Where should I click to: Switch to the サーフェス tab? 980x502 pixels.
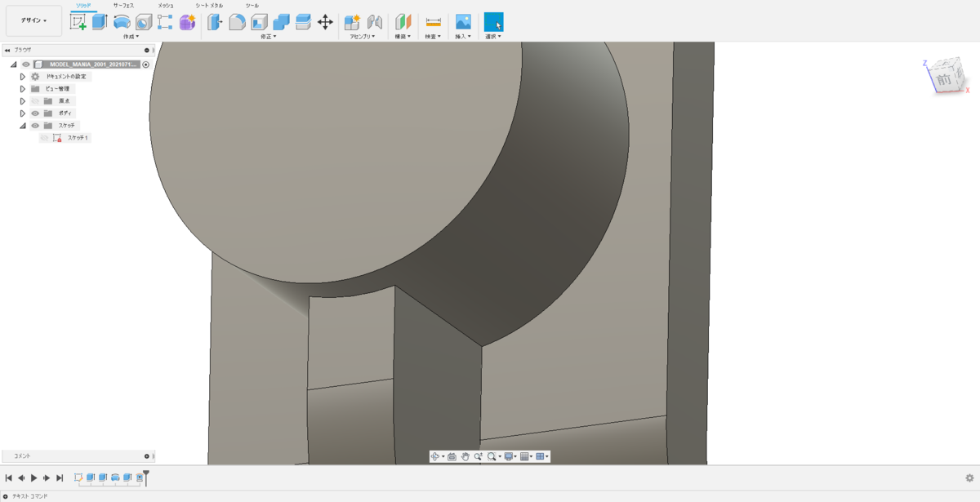click(x=123, y=6)
